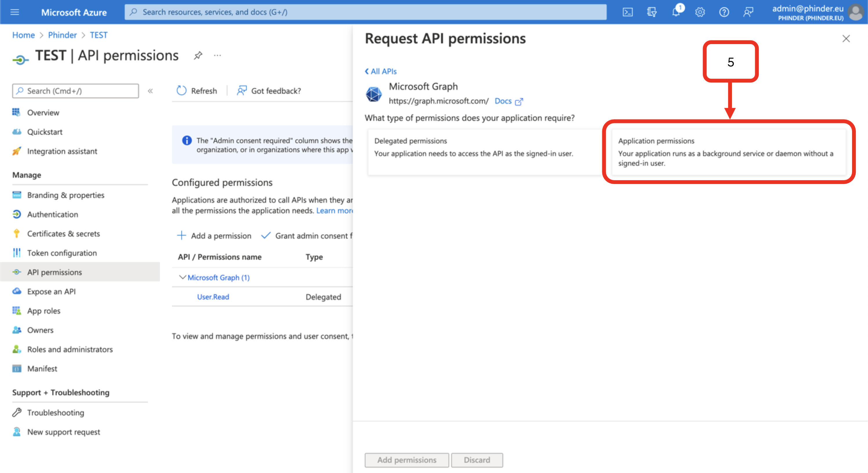Collapse the left navigation sidebar
Image resolution: width=868 pixels, height=473 pixels.
click(x=150, y=91)
